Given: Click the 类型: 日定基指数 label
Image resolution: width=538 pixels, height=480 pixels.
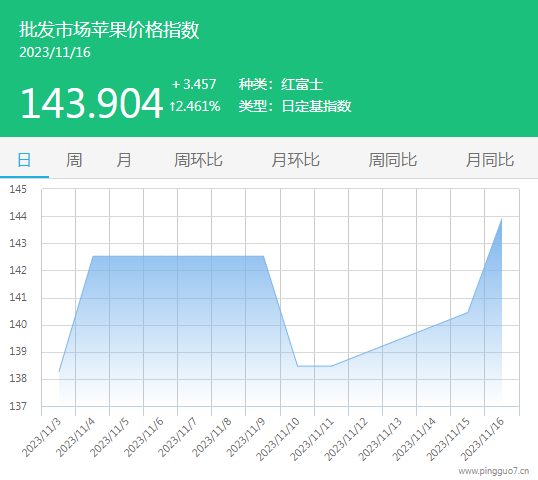Looking at the screenshot, I should point(295,106).
